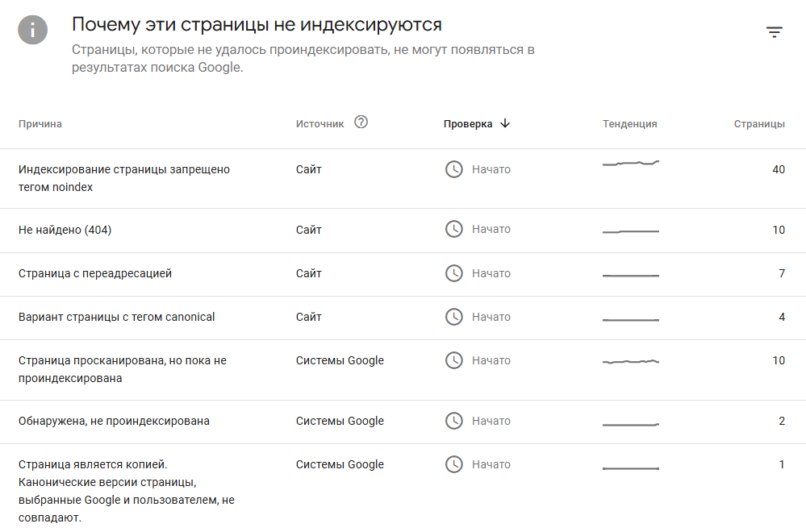Screen dimensions: 806x532
Task: Click the clock icon in Страница с переадресацией row
Action: point(455,273)
